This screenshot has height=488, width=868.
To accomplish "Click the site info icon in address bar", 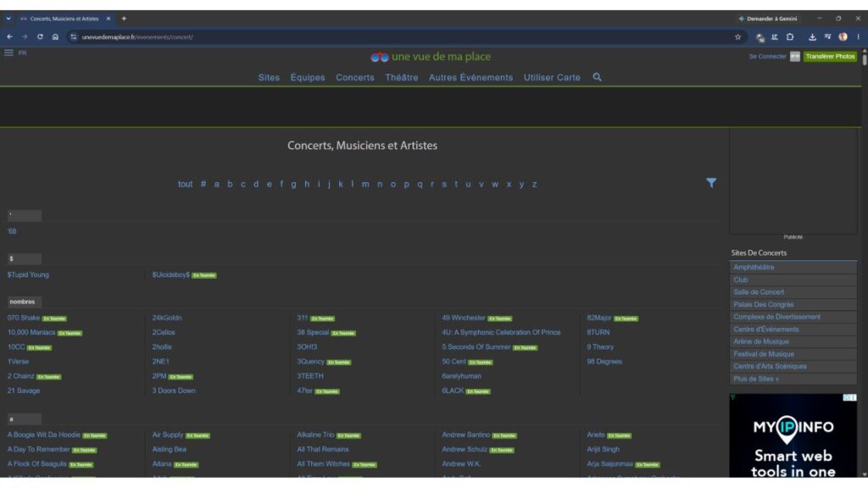I will coord(74,37).
